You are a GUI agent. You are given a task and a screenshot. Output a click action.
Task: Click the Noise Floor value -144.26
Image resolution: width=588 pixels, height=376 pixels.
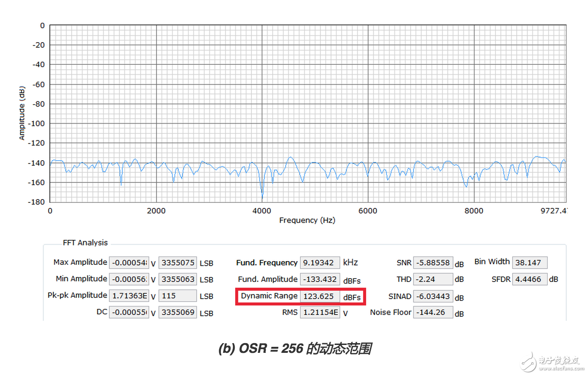coord(432,312)
